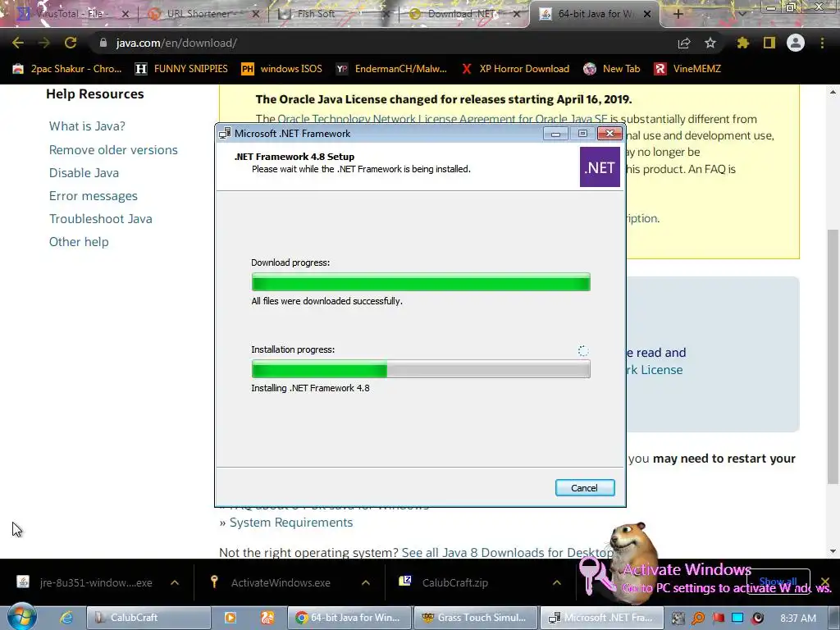Switch to Grass Touch Simul... taskbar window

[x=476, y=618]
